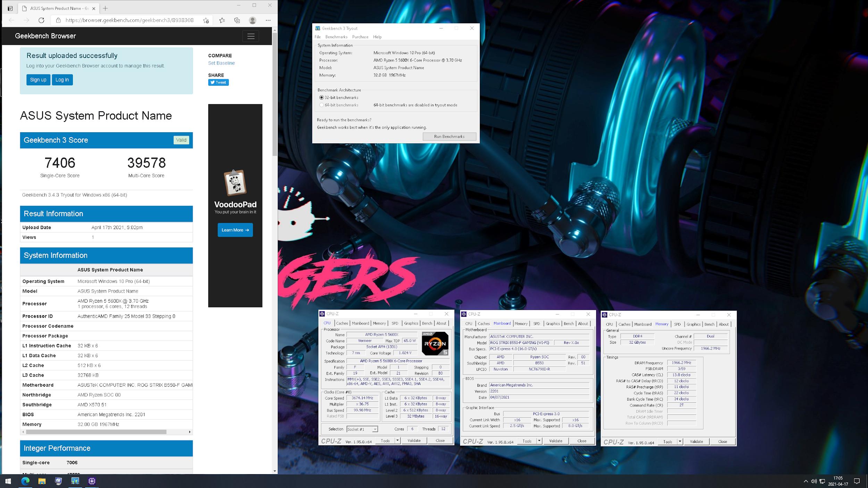Click the browser Forward arrow
This screenshot has width=868, height=488.
click(x=26, y=20)
